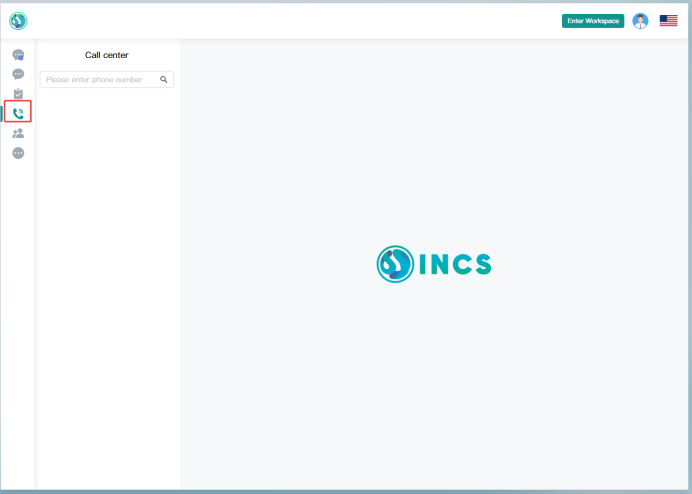Click the magnifier search icon in phone field
The image size is (692, 494).
(x=164, y=79)
